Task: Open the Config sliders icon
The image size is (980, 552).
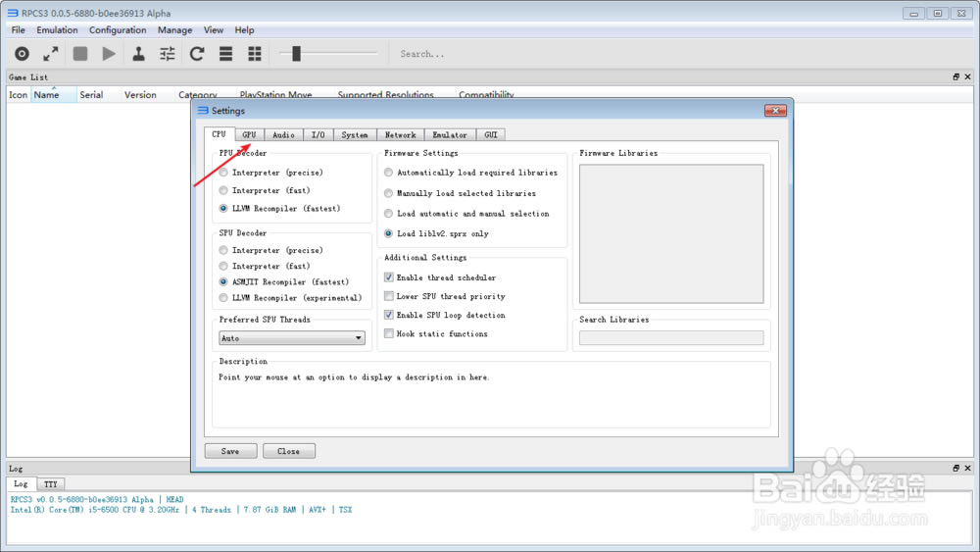Action: 168,54
